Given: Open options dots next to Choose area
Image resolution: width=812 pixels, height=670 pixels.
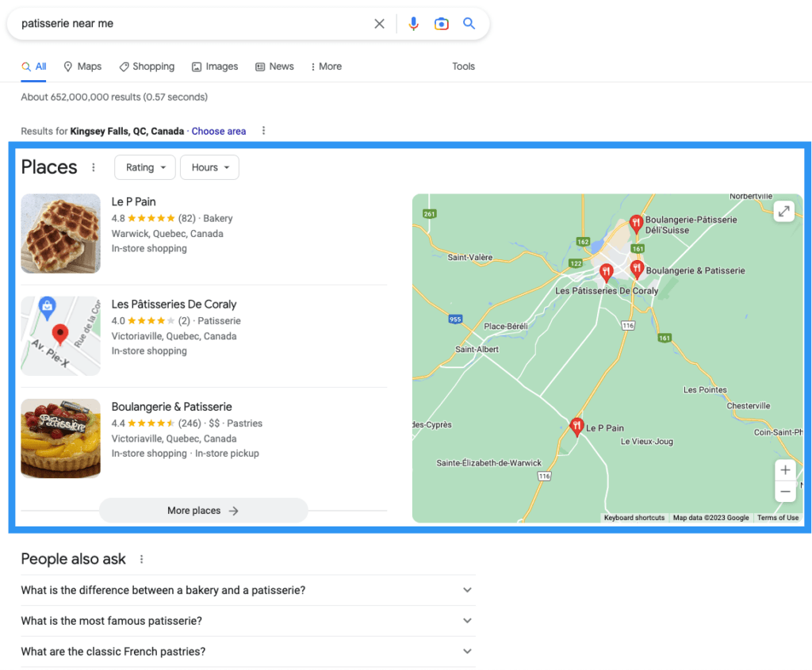Looking at the screenshot, I should (x=263, y=131).
